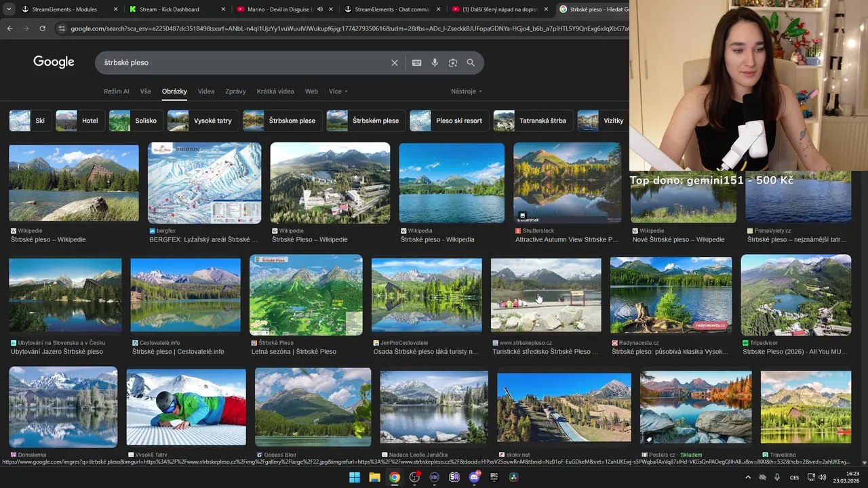This screenshot has width=868, height=488.
Task: Clear the search box with the X icon
Action: point(395,62)
